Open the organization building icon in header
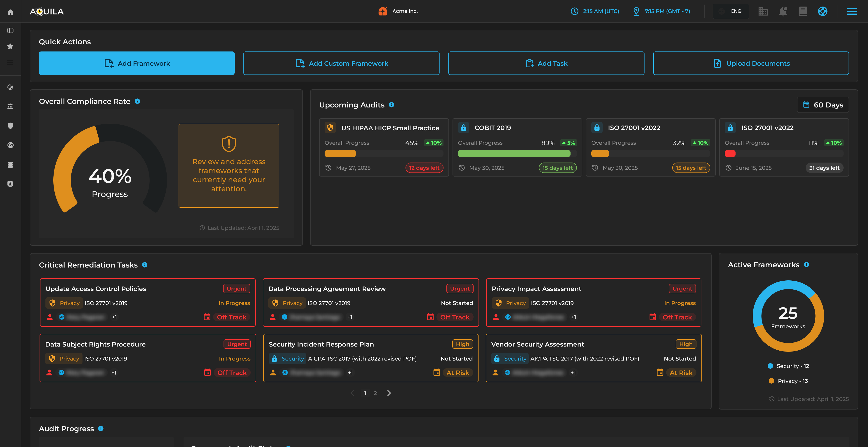 tap(763, 12)
